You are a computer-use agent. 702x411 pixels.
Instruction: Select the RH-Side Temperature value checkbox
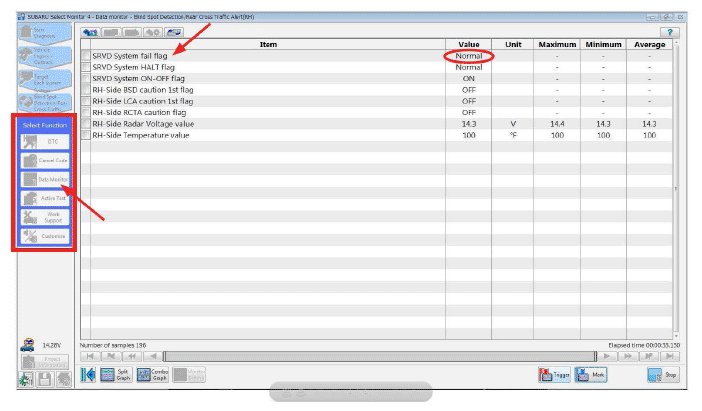(x=86, y=134)
